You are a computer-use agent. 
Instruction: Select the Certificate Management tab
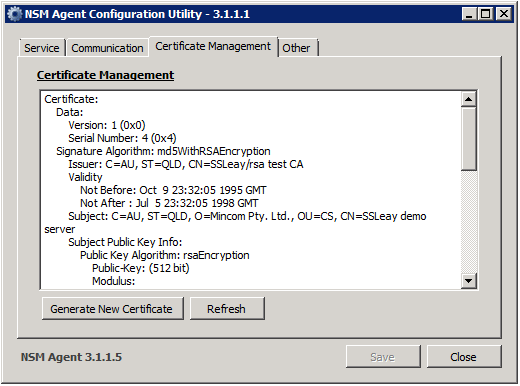pyautogui.click(x=213, y=46)
